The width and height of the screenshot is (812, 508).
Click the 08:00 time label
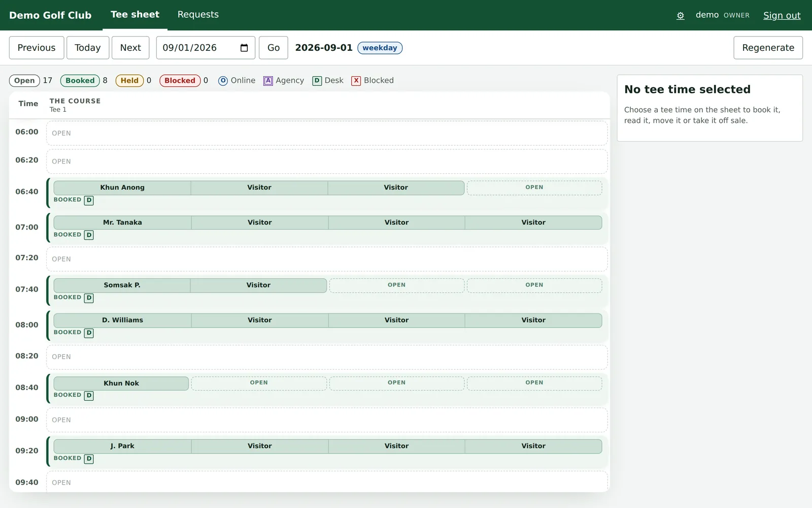click(27, 325)
